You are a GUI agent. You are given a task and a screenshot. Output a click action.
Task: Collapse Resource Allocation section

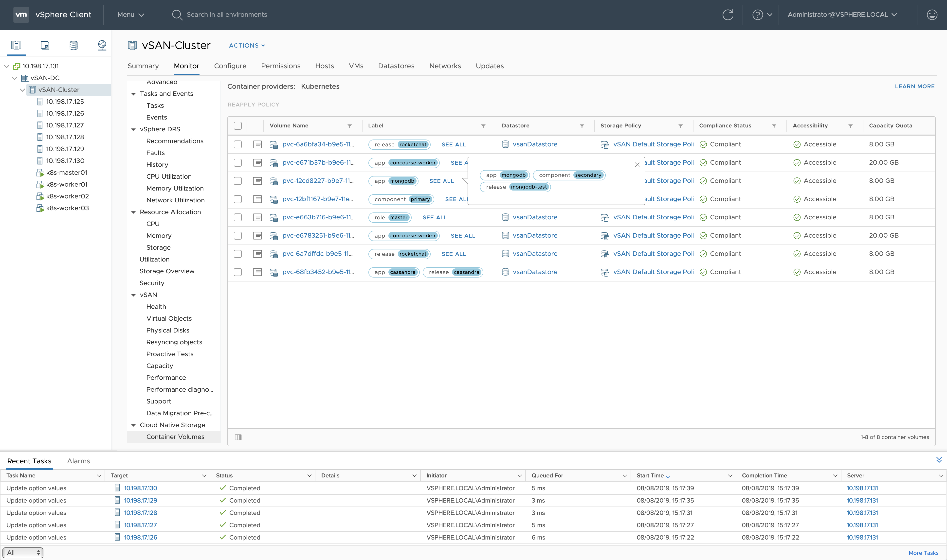point(133,212)
